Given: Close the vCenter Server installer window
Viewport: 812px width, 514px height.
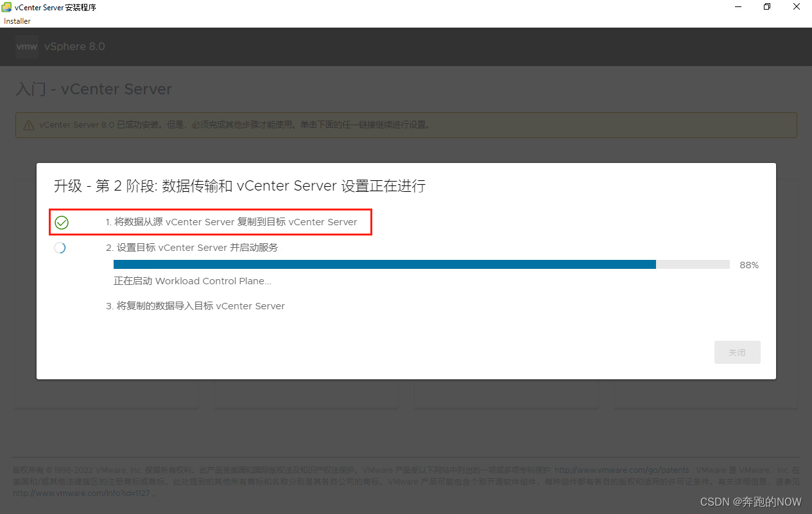Looking at the screenshot, I should pos(797,7).
